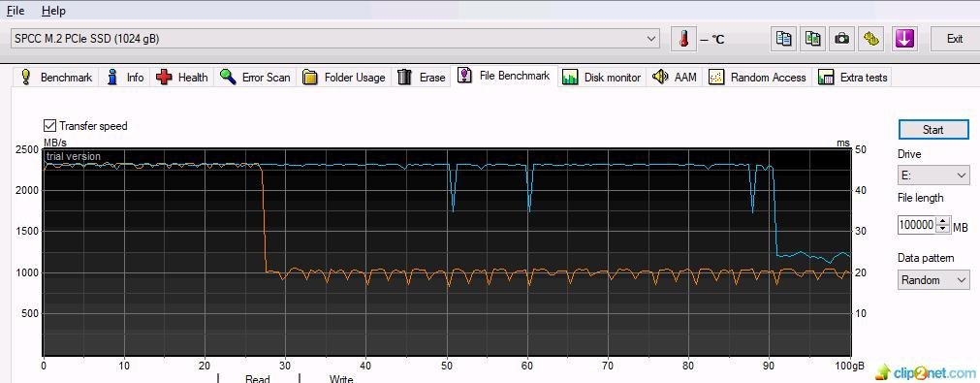Click the Error Scan magnifier icon
Viewport: 980px width, 383px height.
click(x=228, y=77)
